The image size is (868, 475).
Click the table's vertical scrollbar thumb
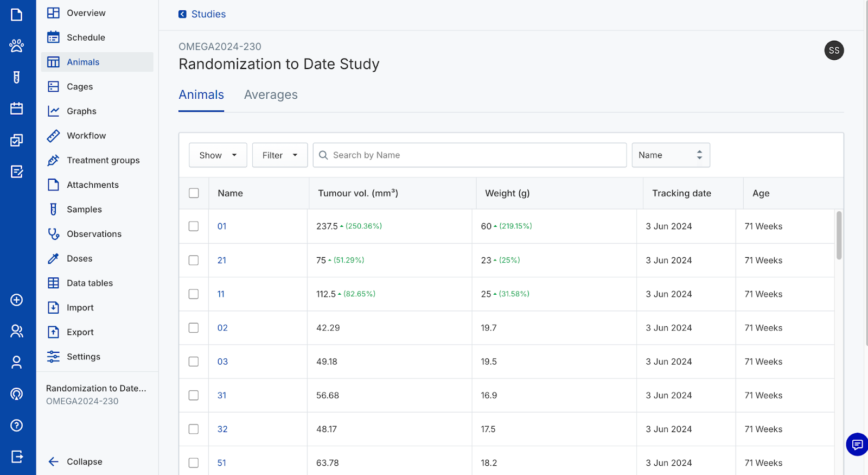[839, 236]
